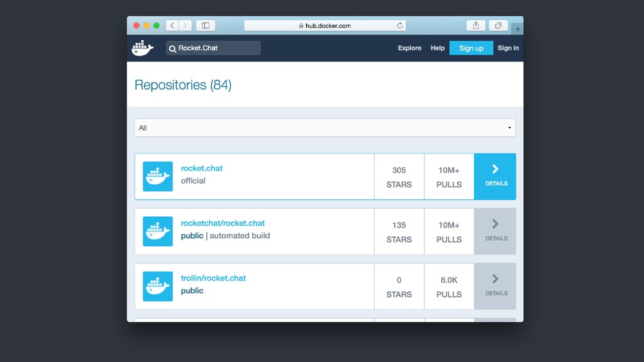Click the Docker whale logo in header

pyautogui.click(x=143, y=48)
